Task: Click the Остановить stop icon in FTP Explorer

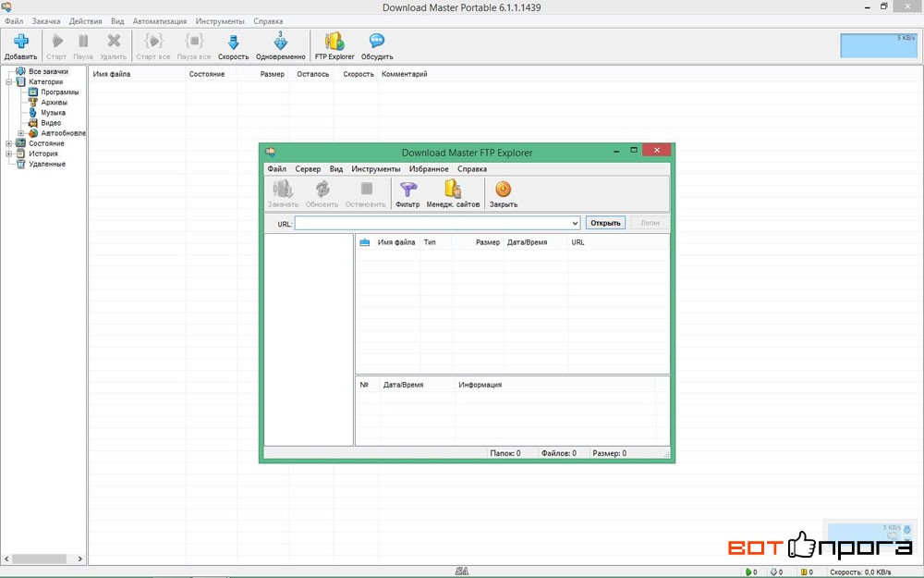Action: [x=367, y=189]
